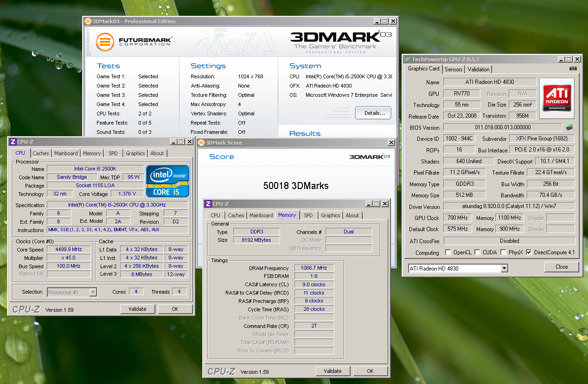This screenshot has width=588, height=384.
Task: Click the GPU-Z title bar app icon
Action: click(x=408, y=59)
